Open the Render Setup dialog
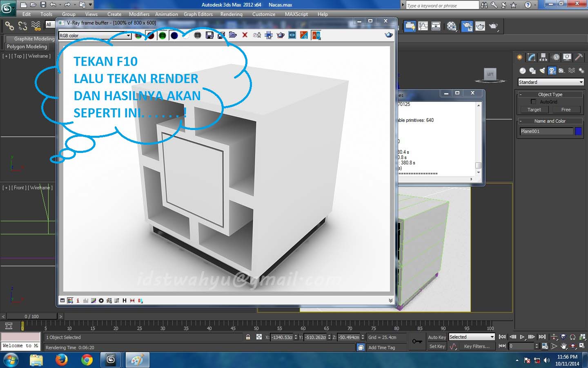Image resolution: width=588 pixels, height=368 pixels. tap(467, 27)
